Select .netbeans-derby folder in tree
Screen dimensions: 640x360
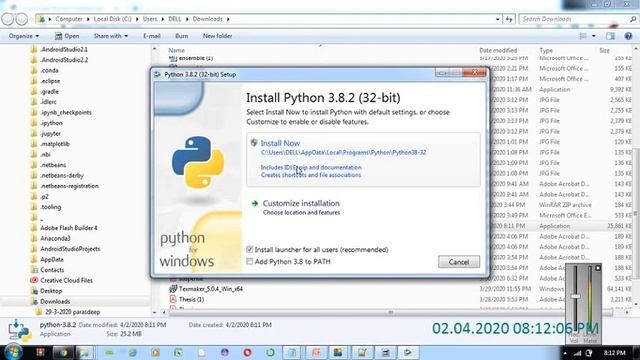[x=62, y=176]
